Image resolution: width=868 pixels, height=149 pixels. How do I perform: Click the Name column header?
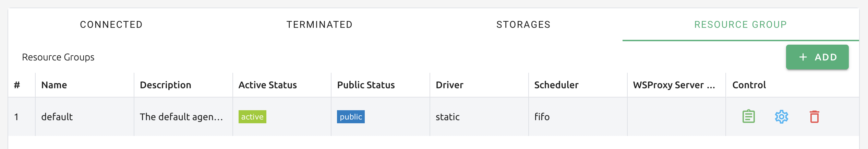54,85
